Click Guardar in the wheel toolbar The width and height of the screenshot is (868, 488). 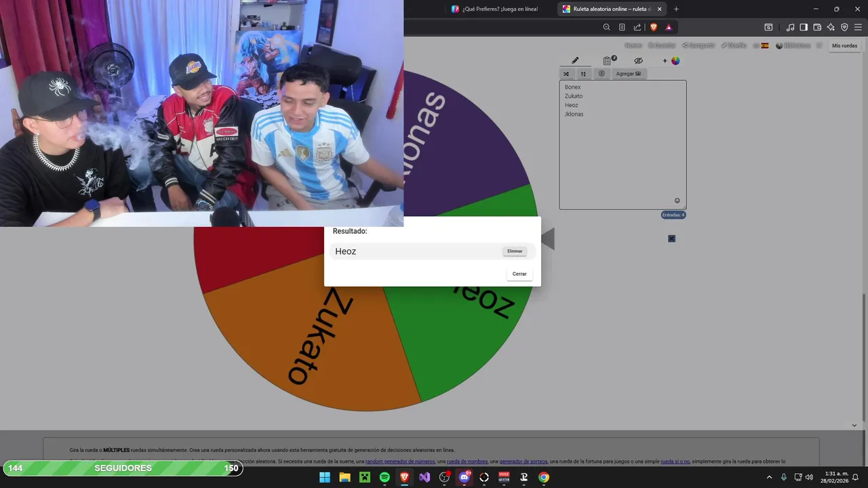pyautogui.click(x=662, y=45)
